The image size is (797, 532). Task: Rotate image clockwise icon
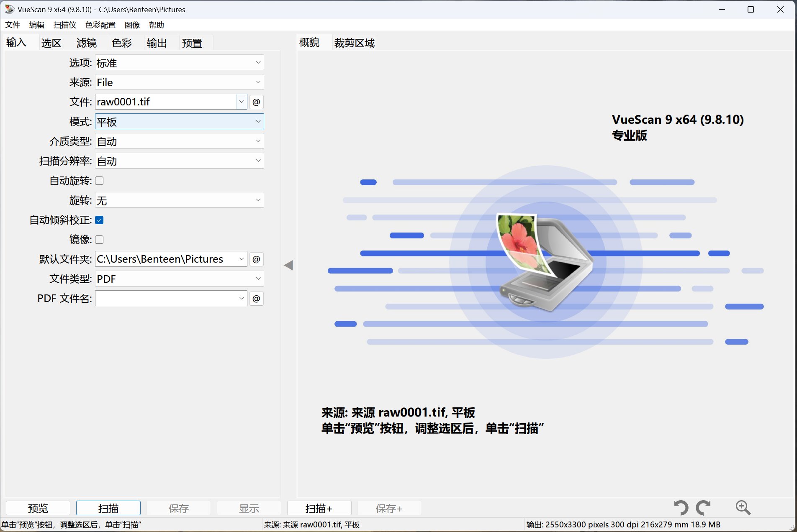[x=703, y=508]
